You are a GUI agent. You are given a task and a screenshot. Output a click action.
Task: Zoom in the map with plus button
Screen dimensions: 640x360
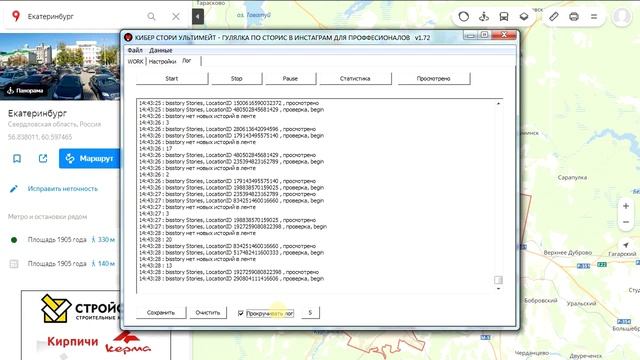pos(626,206)
